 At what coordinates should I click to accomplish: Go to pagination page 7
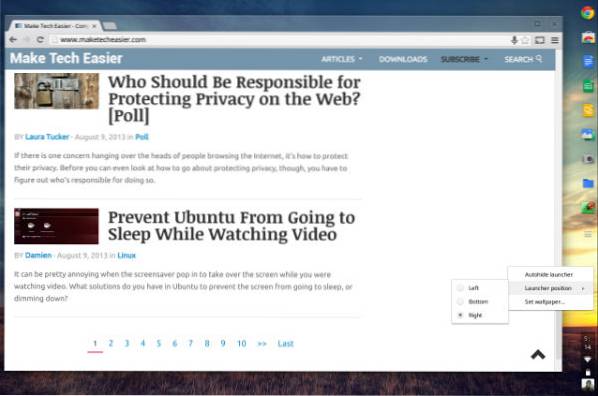click(191, 343)
